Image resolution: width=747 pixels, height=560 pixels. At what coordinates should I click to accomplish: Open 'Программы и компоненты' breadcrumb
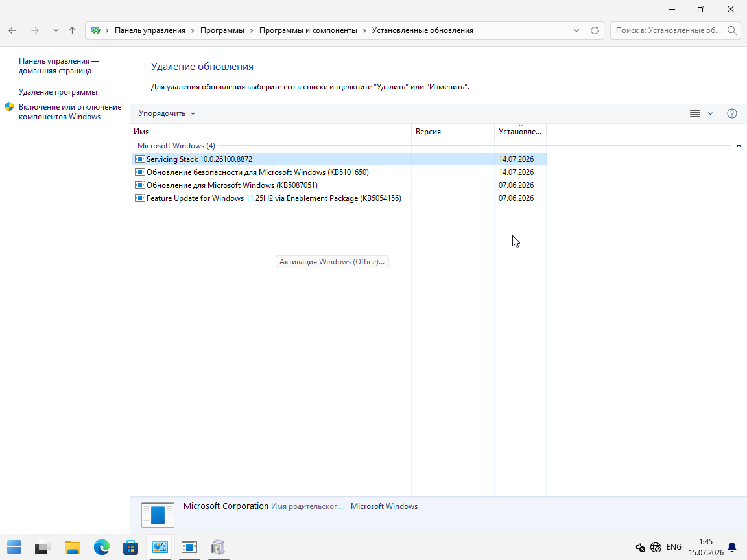(x=308, y=30)
